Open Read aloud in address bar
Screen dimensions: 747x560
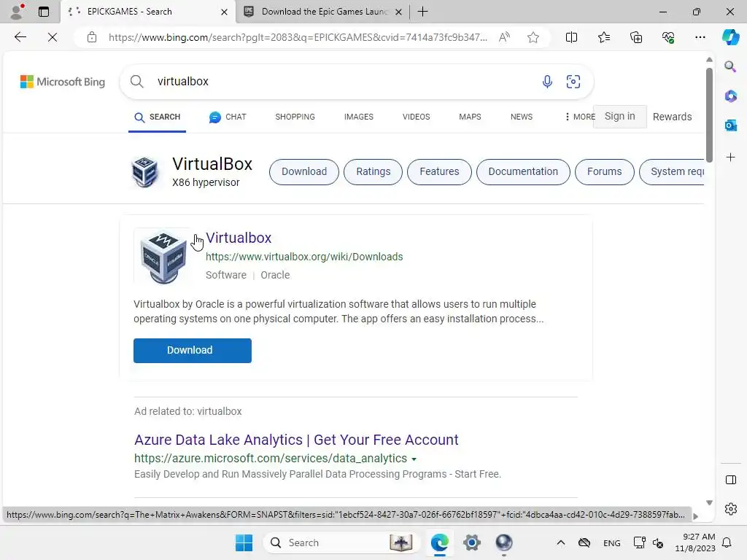pyautogui.click(x=504, y=37)
